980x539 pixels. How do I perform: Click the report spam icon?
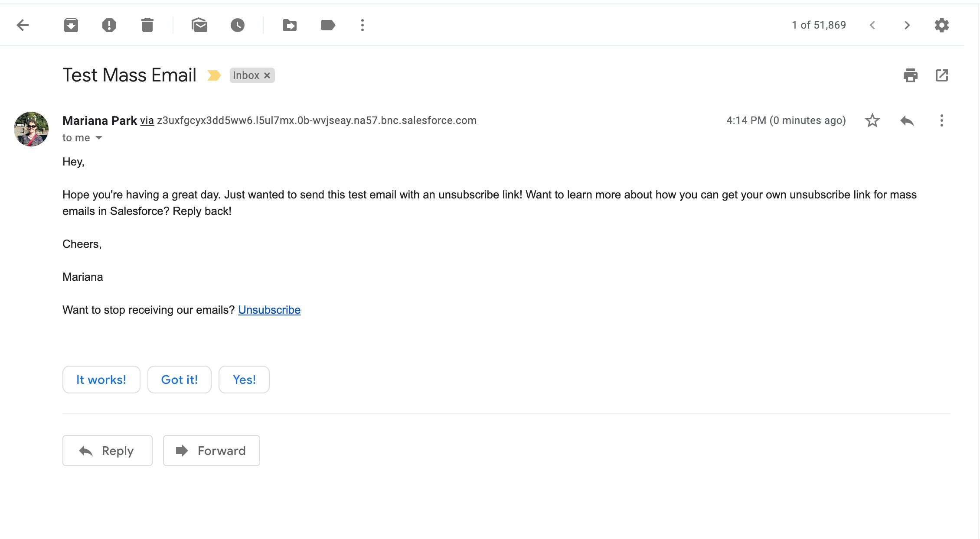[x=109, y=25]
